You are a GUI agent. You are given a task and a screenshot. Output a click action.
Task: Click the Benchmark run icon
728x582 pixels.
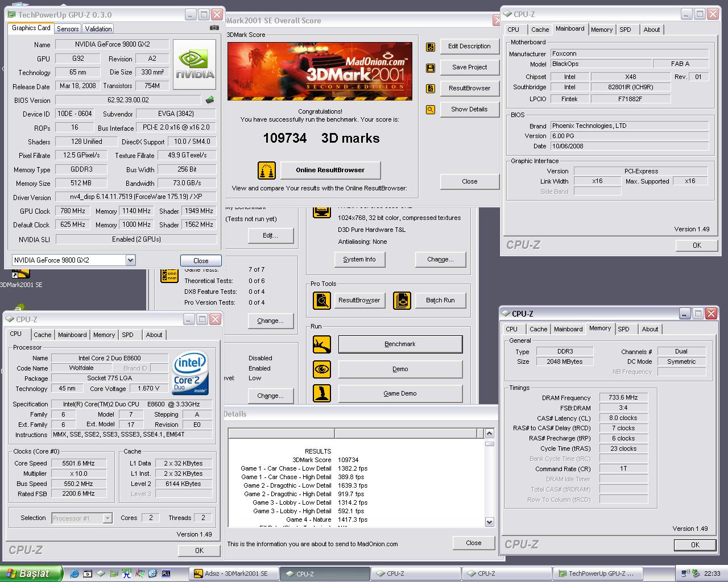(322, 344)
